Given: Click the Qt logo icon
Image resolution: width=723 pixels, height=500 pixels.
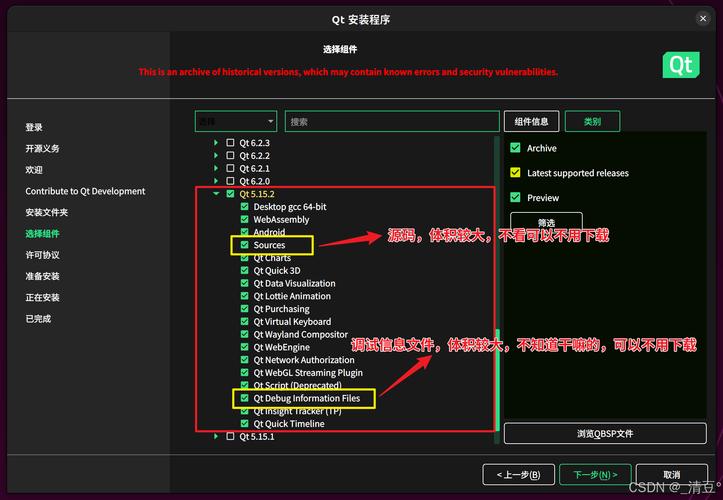Looking at the screenshot, I should [x=681, y=65].
